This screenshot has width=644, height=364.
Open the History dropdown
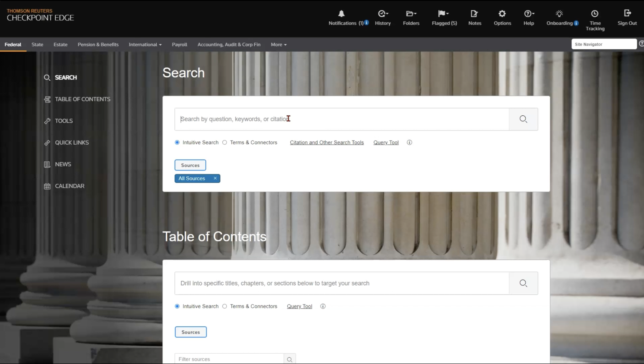[x=383, y=14]
